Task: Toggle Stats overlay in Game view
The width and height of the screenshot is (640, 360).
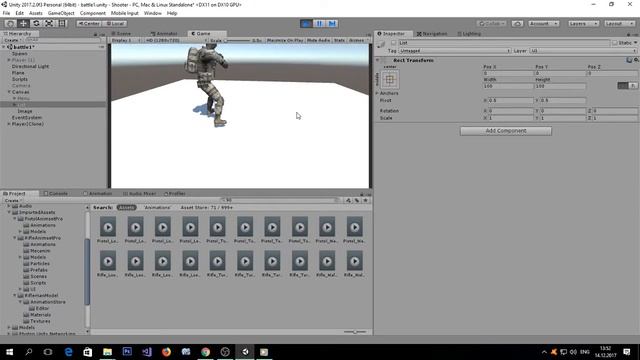Action: coord(339,40)
